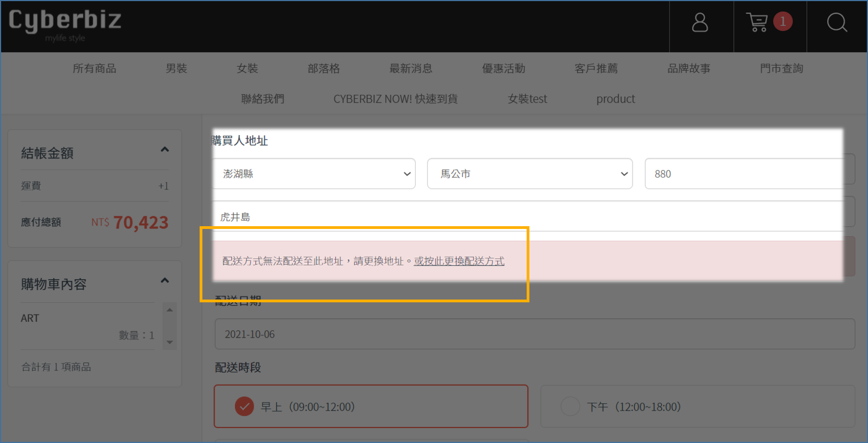Click the Cyberbiz logo

pyautogui.click(x=65, y=24)
